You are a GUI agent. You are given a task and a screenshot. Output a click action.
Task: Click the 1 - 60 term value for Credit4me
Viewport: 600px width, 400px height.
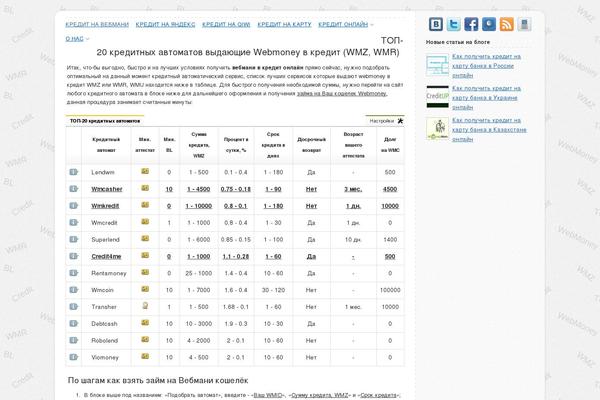click(273, 256)
